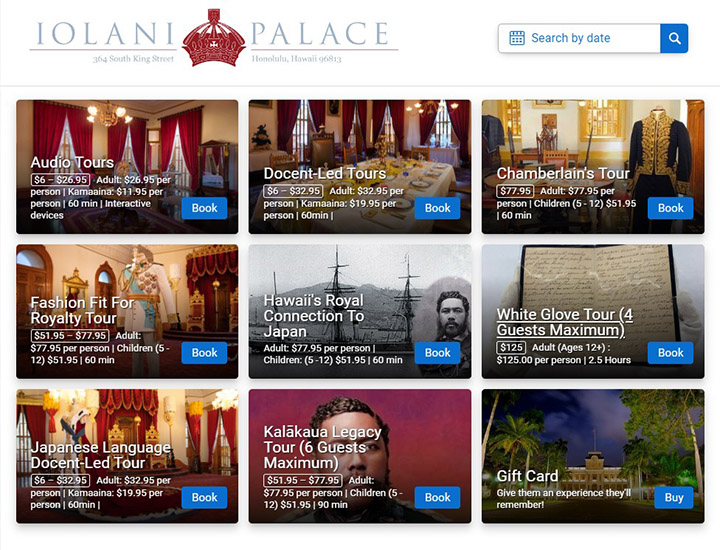
Task: Click the magnifying glass search icon
Action: [x=674, y=38]
